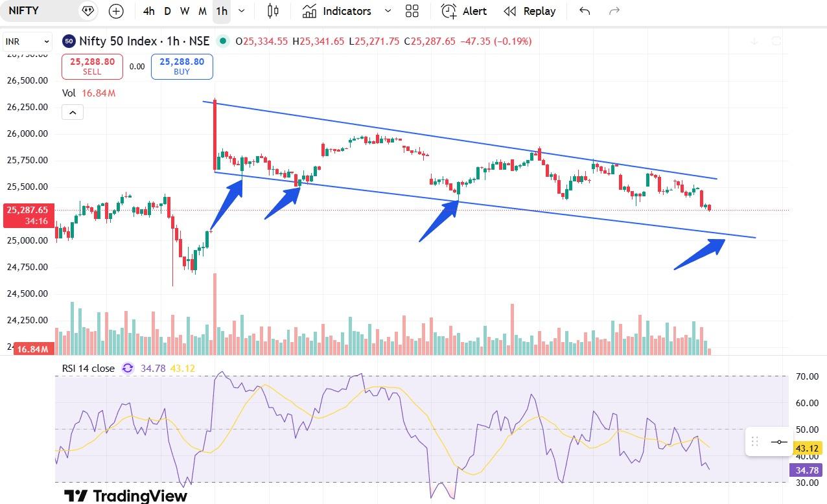The width and height of the screenshot is (827, 504).
Task: Collapse the indicator legend with the chevron button
Action: pyautogui.click(x=73, y=113)
